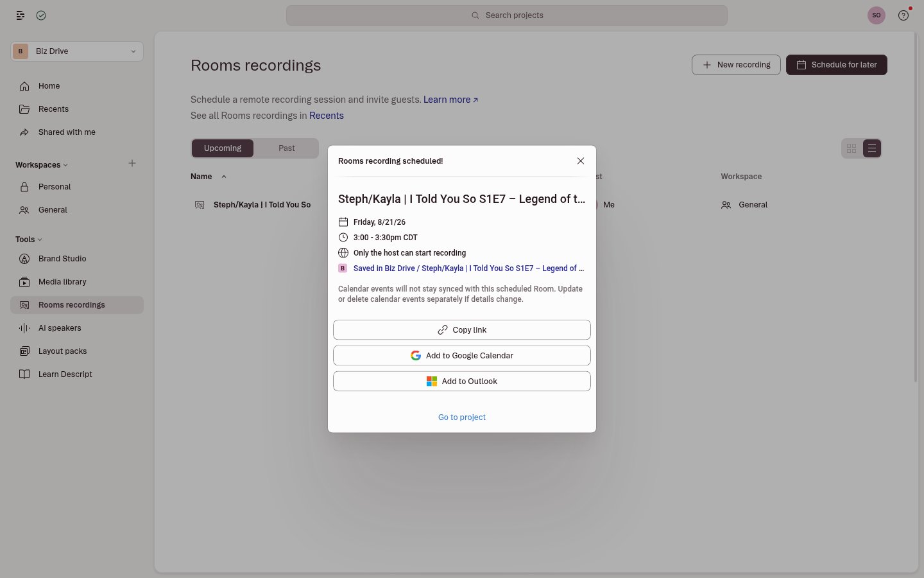Click 'Only the host can start recording'
The height and width of the screenshot is (578, 924).
tap(409, 253)
